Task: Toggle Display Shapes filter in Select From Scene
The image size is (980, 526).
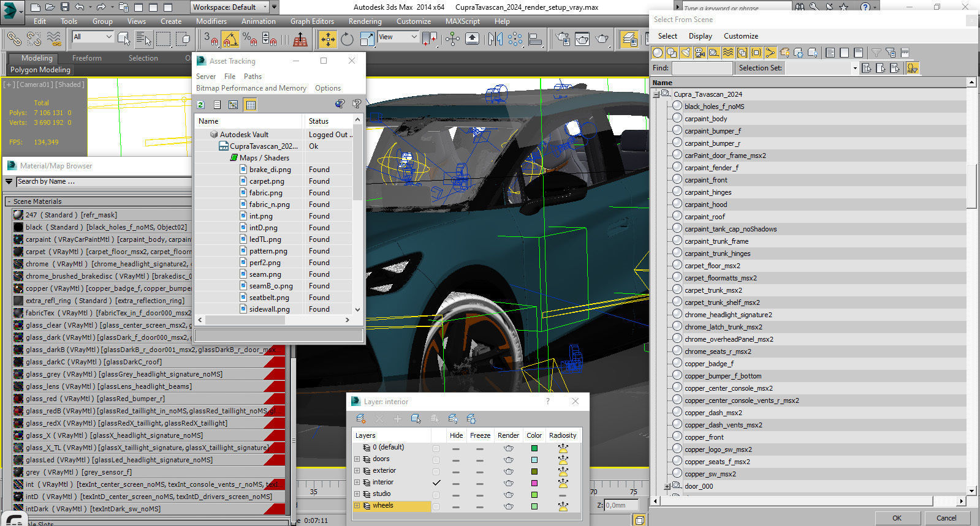Action: (672, 53)
